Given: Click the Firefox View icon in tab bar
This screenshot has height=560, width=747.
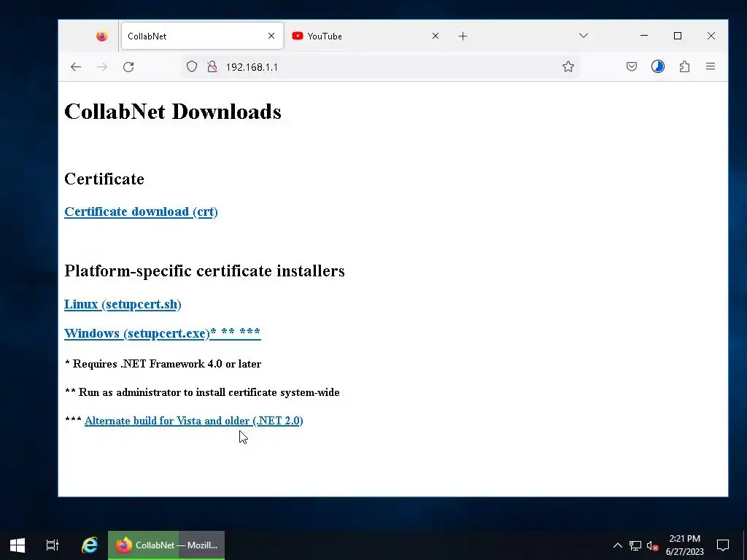Looking at the screenshot, I should click(101, 36).
